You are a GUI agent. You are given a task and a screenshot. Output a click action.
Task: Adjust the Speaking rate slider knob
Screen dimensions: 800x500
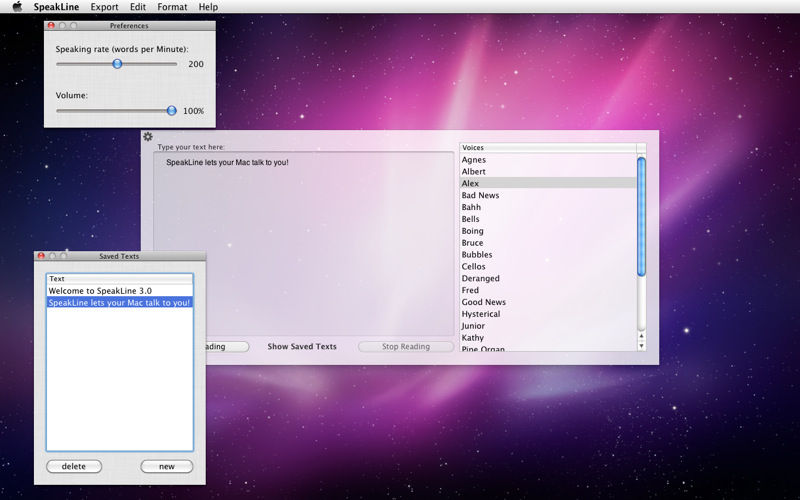coord(117,64)
